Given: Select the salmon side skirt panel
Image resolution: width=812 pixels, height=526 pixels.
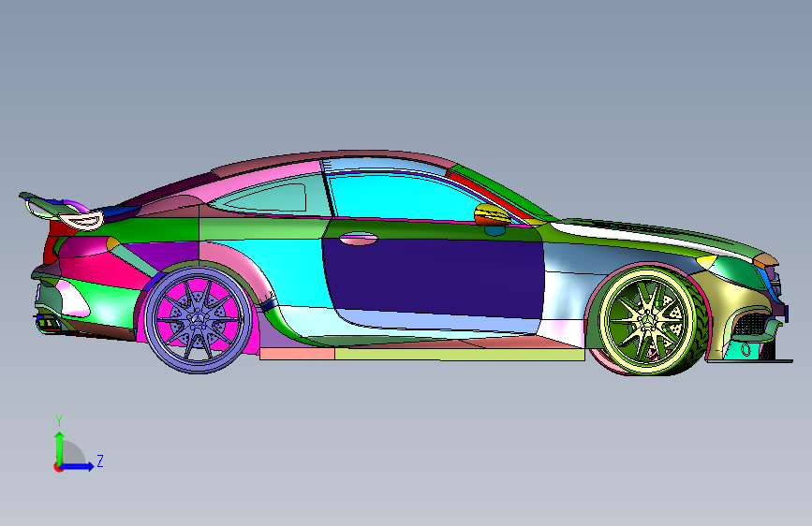Looking at the screenshot, I should [x=297, y=354].
